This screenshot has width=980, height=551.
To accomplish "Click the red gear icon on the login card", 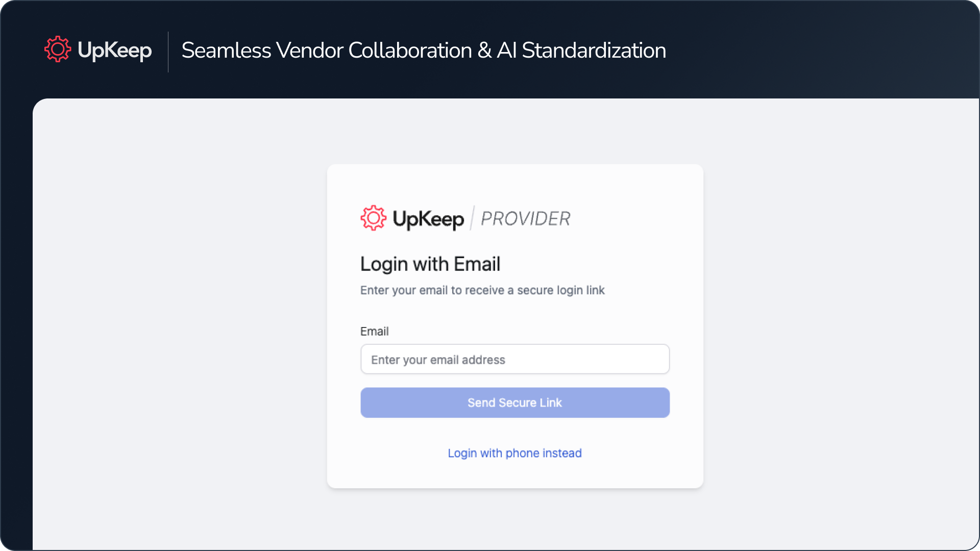I will pyautogui.click(x=374, y=218).
